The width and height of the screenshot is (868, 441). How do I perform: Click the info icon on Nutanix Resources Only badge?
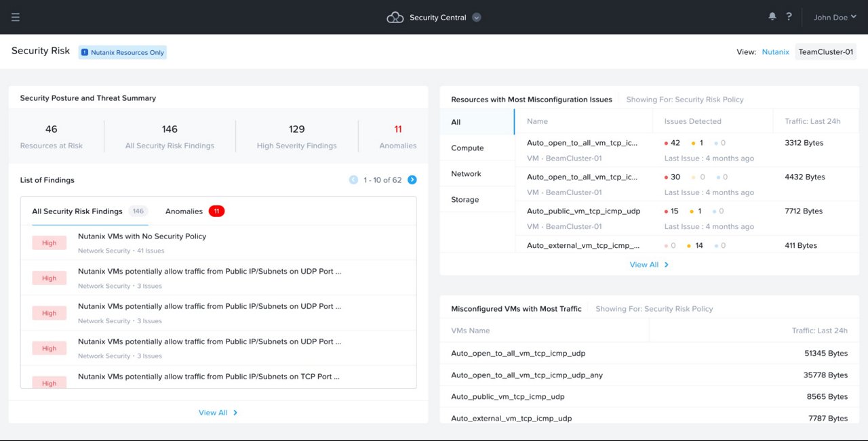(84, 51)
